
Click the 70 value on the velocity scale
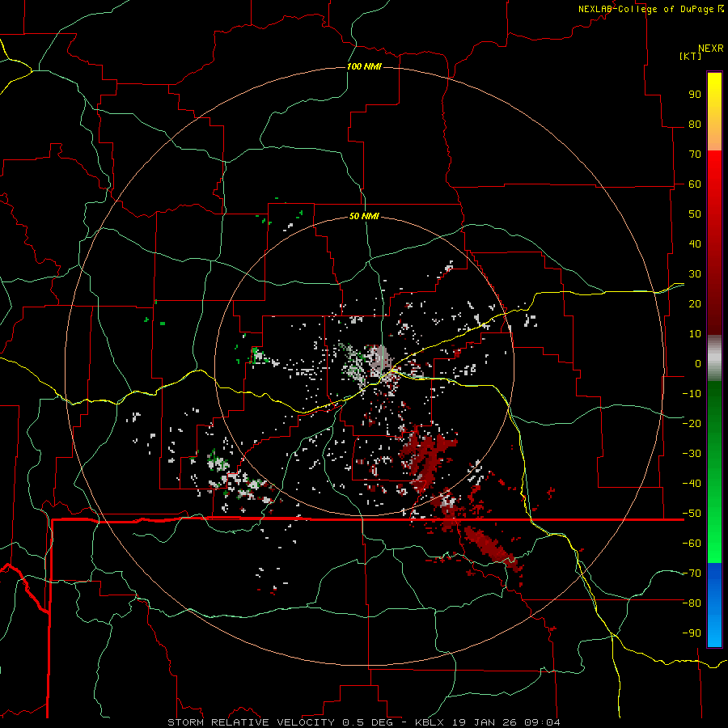click(695, 154)
